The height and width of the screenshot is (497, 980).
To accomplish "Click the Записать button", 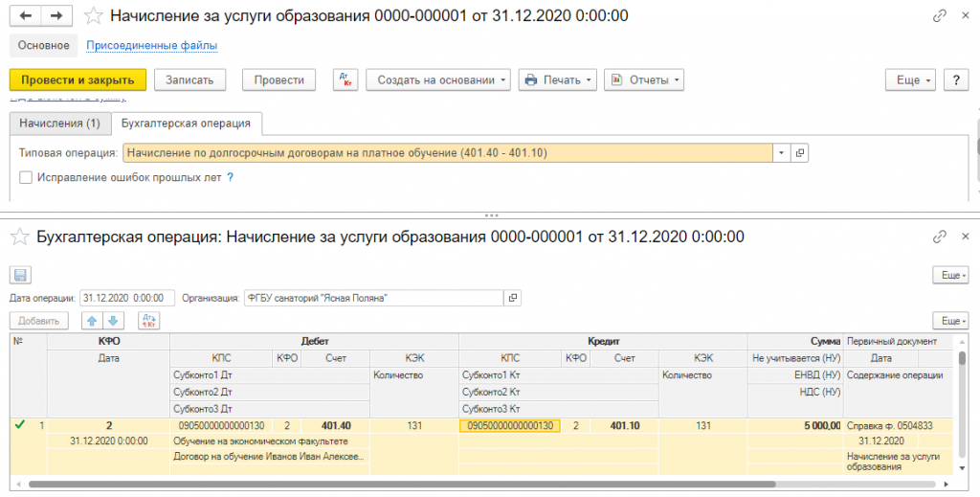I will coord(189,79).
